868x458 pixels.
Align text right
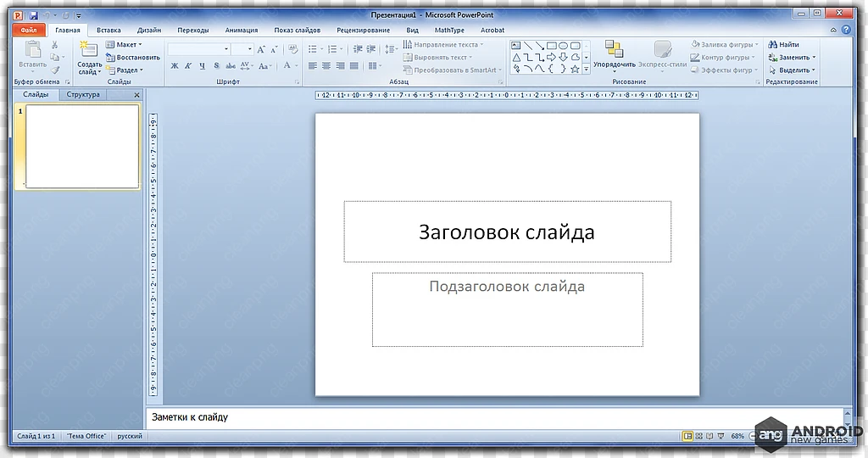340,66
